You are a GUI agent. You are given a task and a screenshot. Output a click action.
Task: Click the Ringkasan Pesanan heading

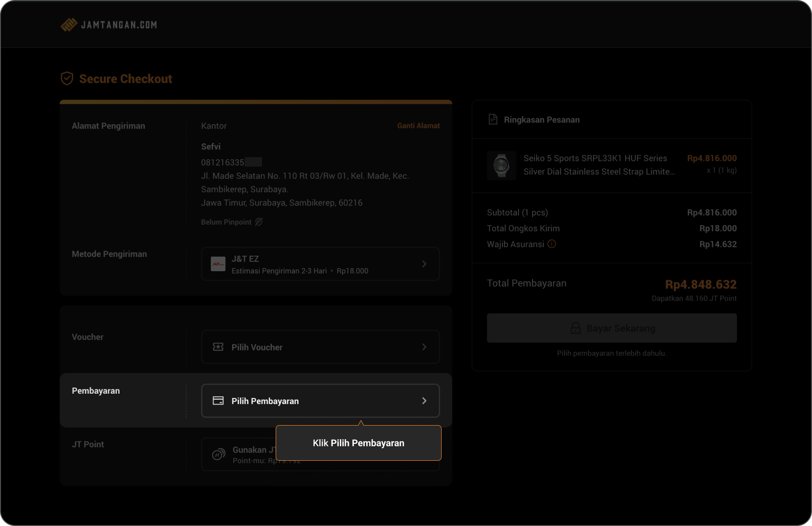point(542,120)
